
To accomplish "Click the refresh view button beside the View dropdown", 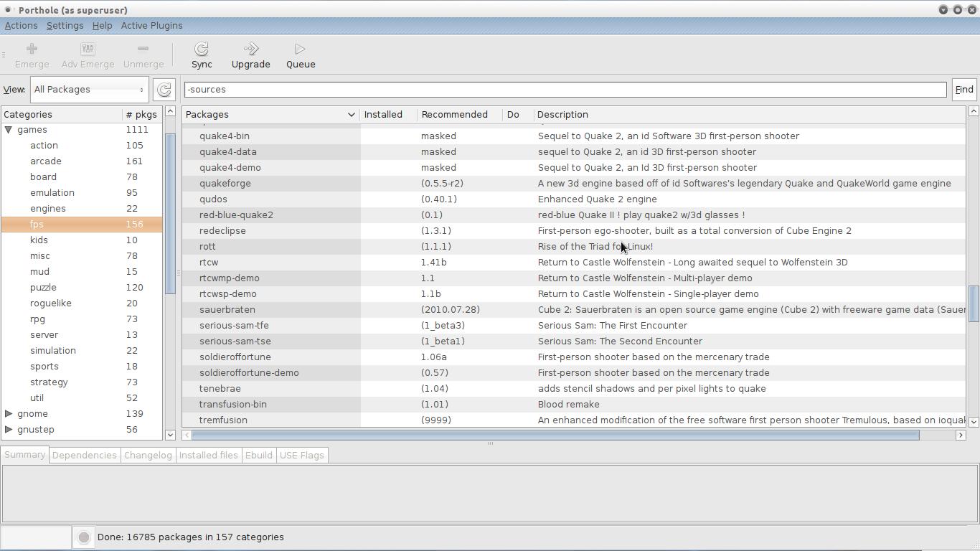I will point(164,90).
